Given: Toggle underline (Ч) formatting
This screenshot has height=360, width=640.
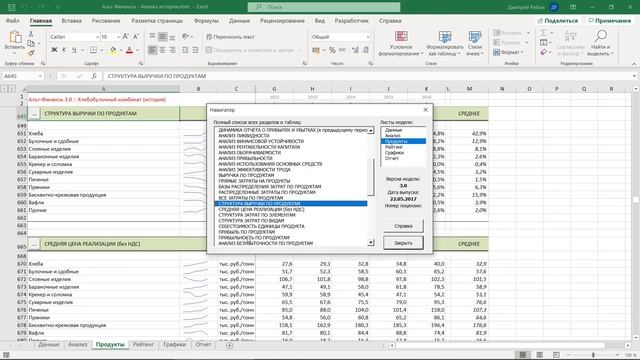Looking at the screenshot, I should coord(74,50).
